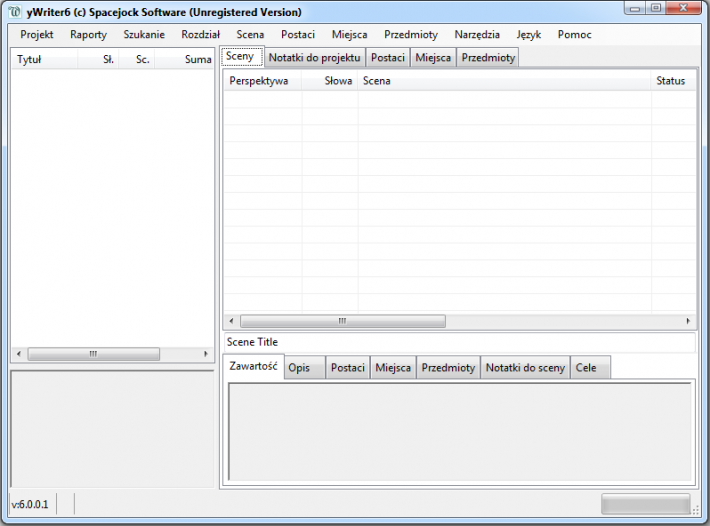Open the Przedmioty menu in the menu bar

(x=411, y=34)
